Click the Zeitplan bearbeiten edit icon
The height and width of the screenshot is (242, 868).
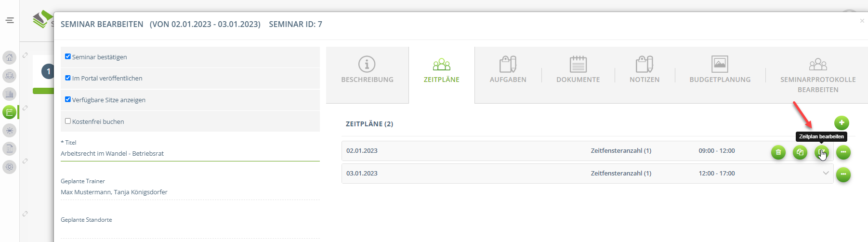click(x=821, y=152)
